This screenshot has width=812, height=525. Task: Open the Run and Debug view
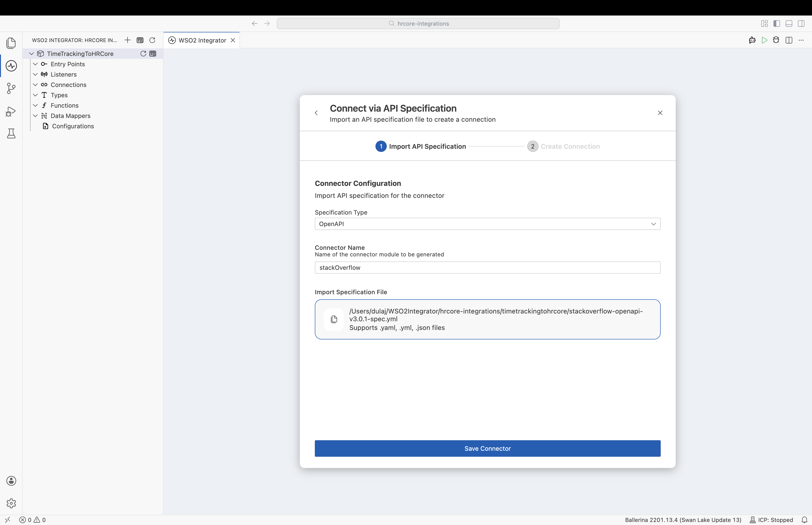tap(11, 111)
